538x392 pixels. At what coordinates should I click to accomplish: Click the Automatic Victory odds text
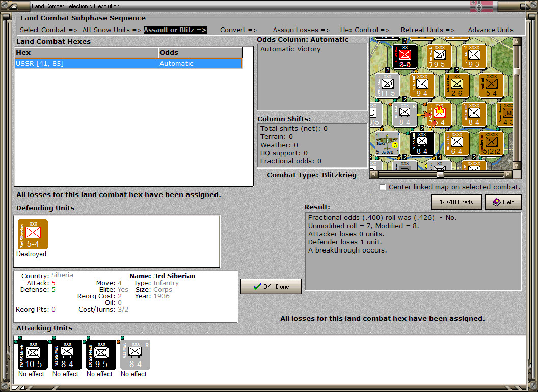coord(290,49)
